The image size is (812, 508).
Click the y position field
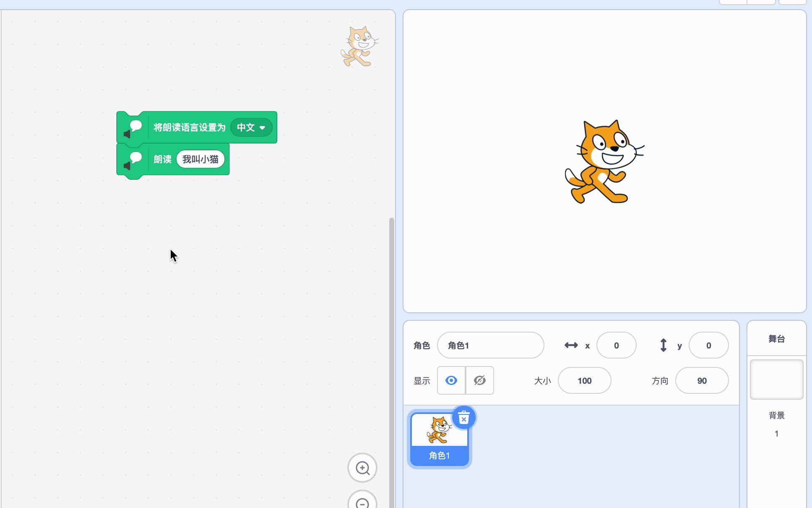pyautogui.click(x=708, y=345)
